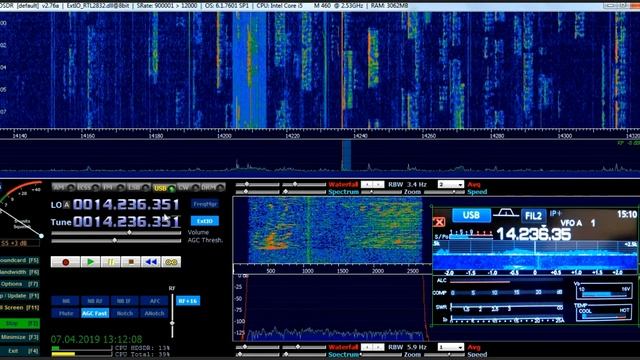Rewind using the blue double-arrow button
This screenshot has width=640, height=360.
[151, 262]
